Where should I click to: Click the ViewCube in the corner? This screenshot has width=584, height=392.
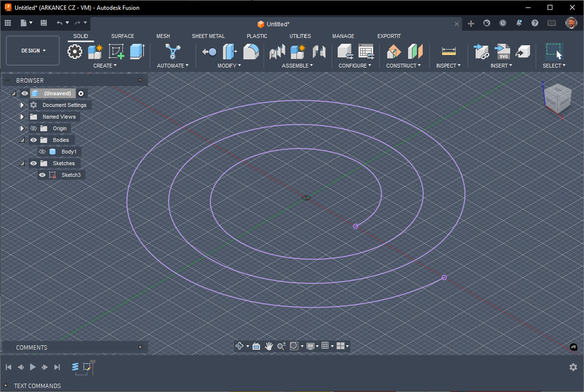(x=557, y=98)
